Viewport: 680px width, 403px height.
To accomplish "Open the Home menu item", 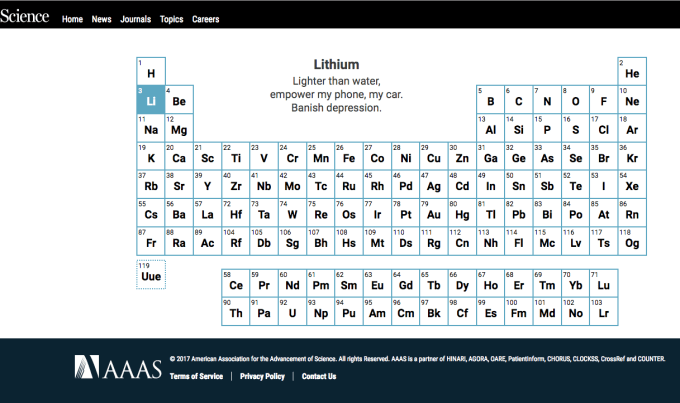I will 72,19.
